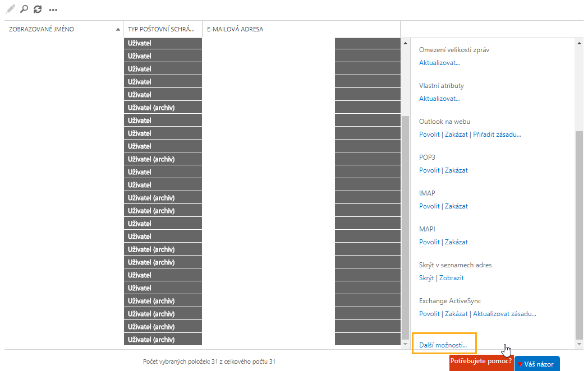
Task: Disable Exchange ActiveSync via Zakázat
Action: click(456, 314)
